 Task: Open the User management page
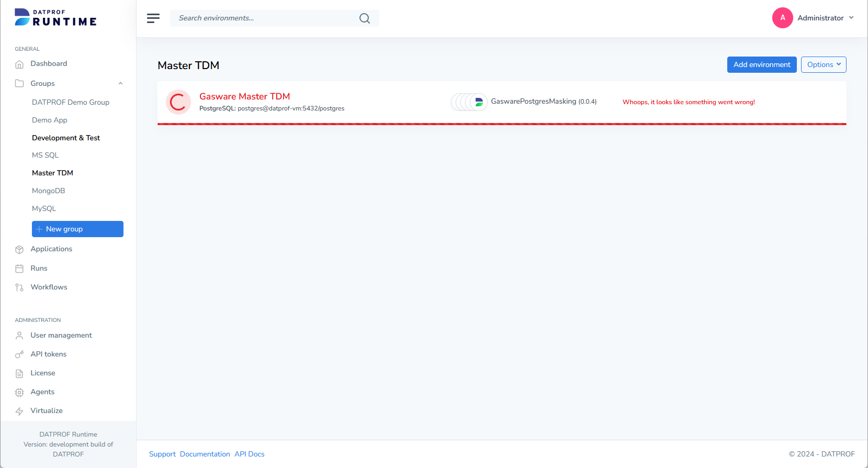(x=61, y=336)
